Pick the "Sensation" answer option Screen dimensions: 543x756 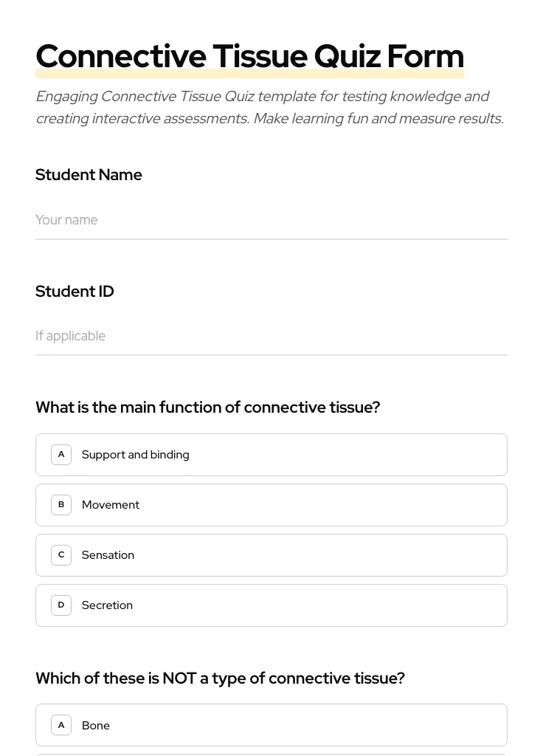[x=271, y=554]
